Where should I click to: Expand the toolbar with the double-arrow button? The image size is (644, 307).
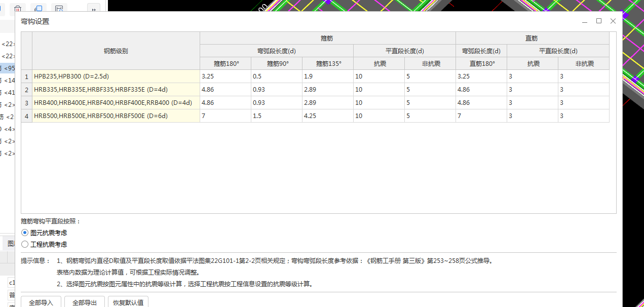[94, 9]
